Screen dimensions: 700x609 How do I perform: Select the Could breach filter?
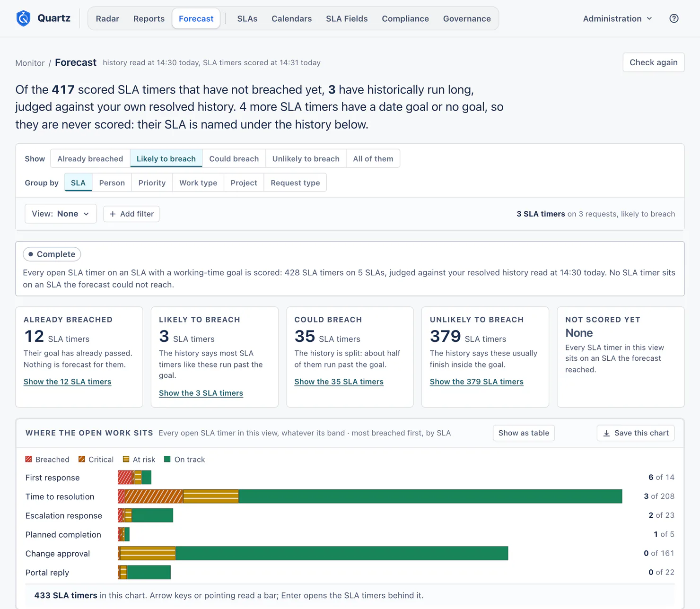pos(234,158)
